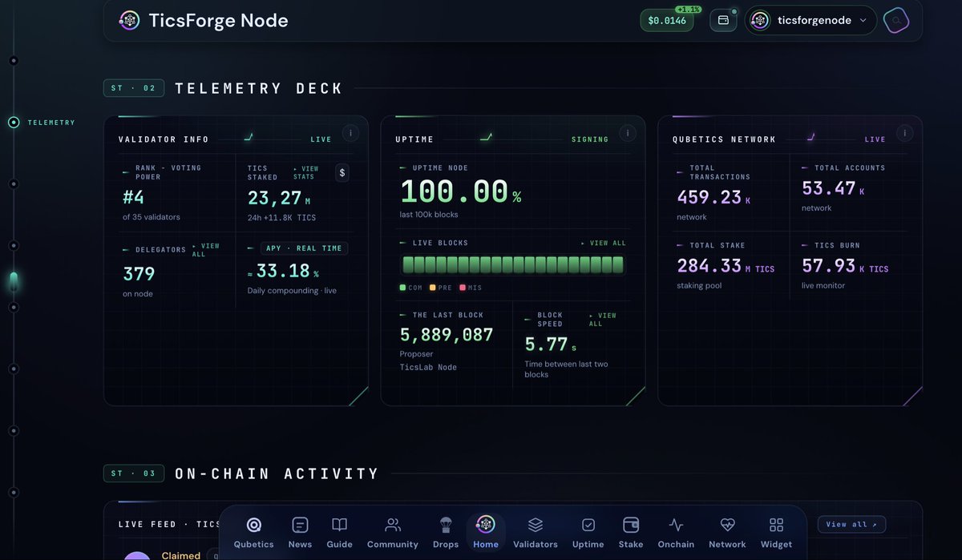Click the wallet icon in header
This screenshot has width=962, height=560.
pos(723,20)
